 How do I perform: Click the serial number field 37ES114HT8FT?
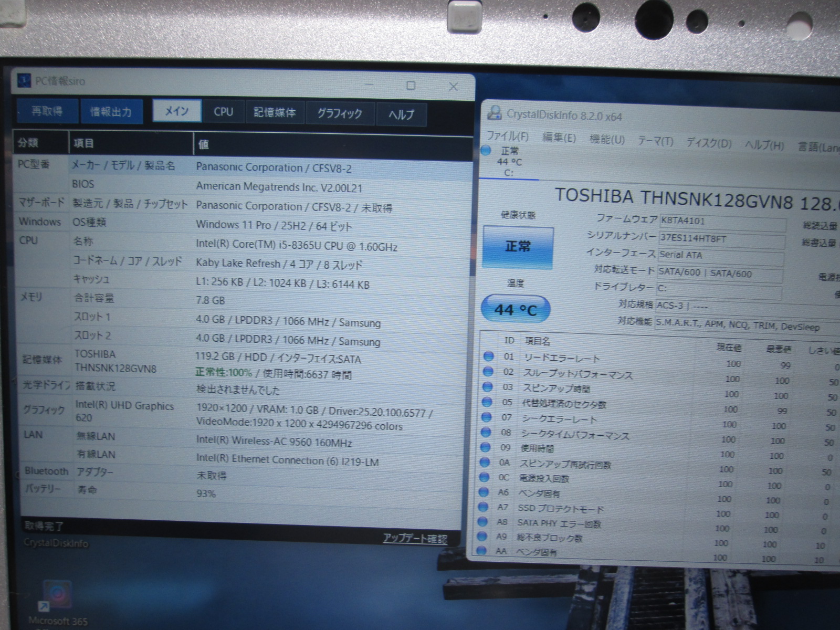tap(722, 239)
